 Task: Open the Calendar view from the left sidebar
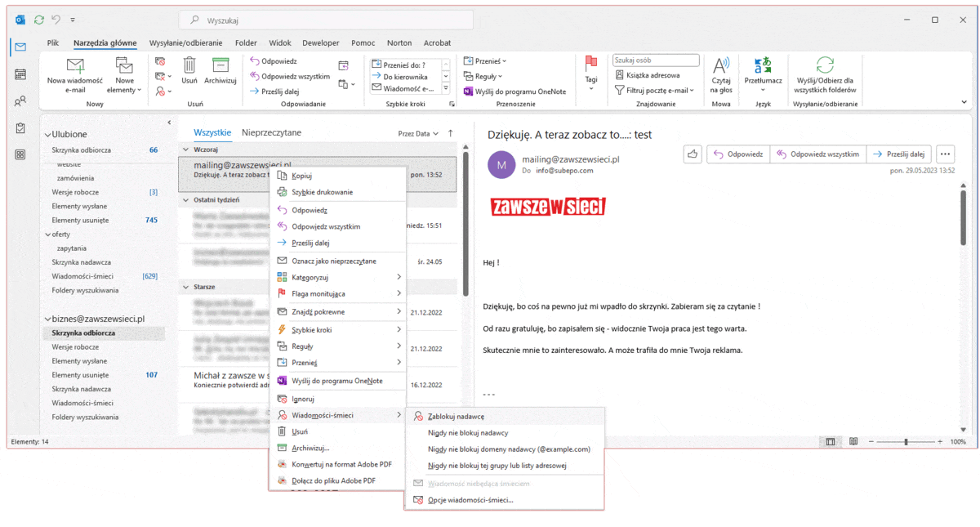(20, 74)
